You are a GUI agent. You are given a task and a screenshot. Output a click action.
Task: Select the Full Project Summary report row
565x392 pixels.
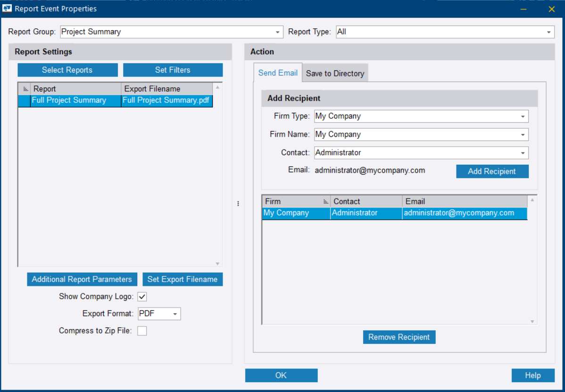point(69,100)
